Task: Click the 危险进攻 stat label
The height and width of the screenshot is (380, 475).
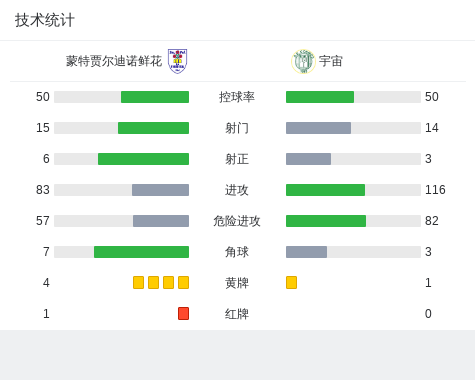Action: click(x=237, y=221)
